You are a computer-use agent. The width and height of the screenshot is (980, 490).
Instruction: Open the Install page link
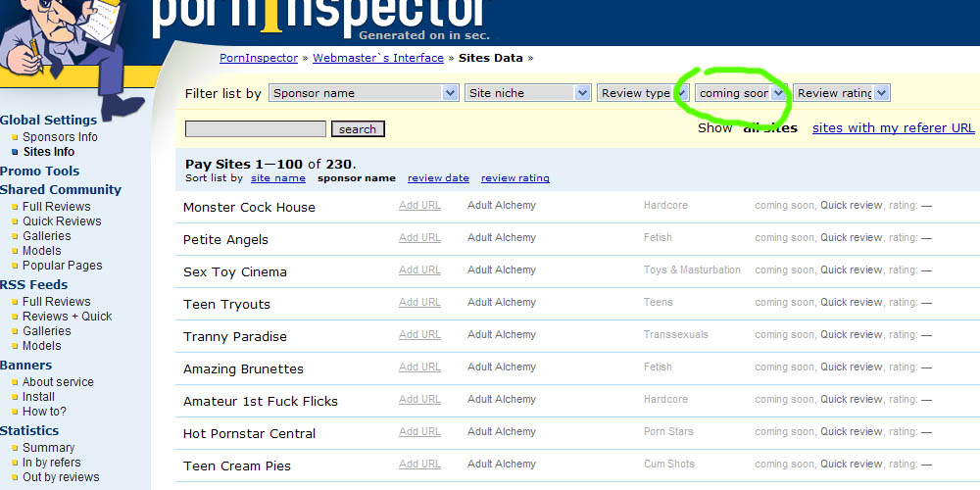[39, 396]
